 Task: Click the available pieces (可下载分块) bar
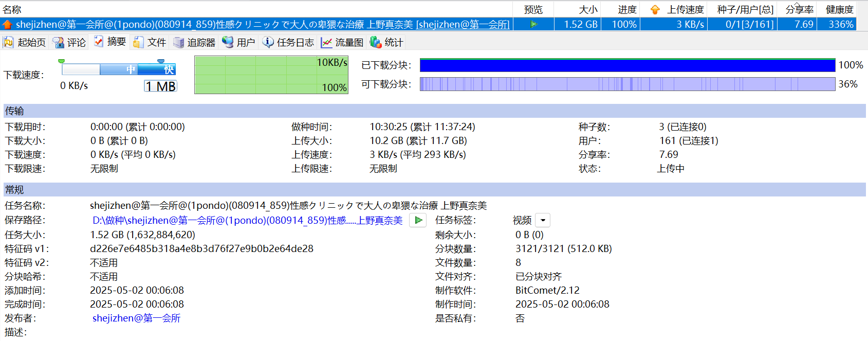(x=627, y=84)
